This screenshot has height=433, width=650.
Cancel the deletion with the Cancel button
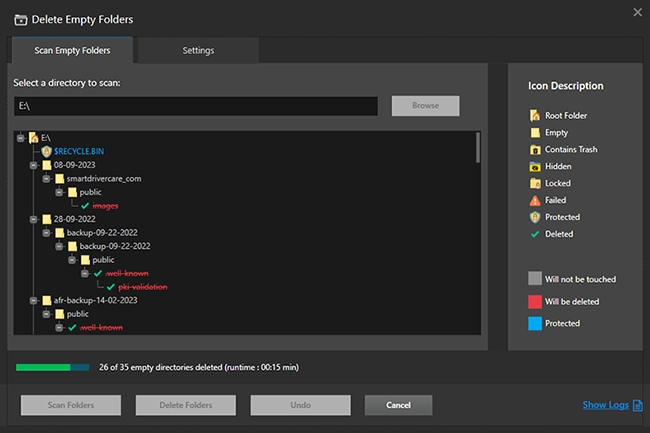(398, 405)
